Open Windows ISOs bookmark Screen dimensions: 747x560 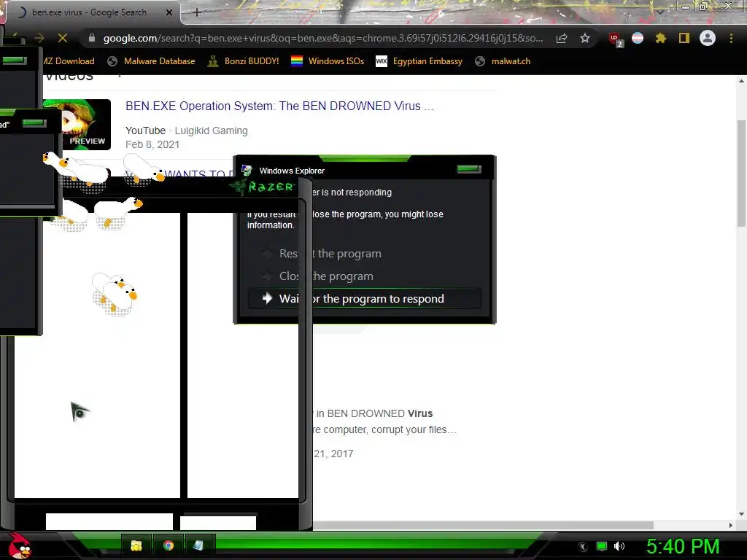[328, 61]
